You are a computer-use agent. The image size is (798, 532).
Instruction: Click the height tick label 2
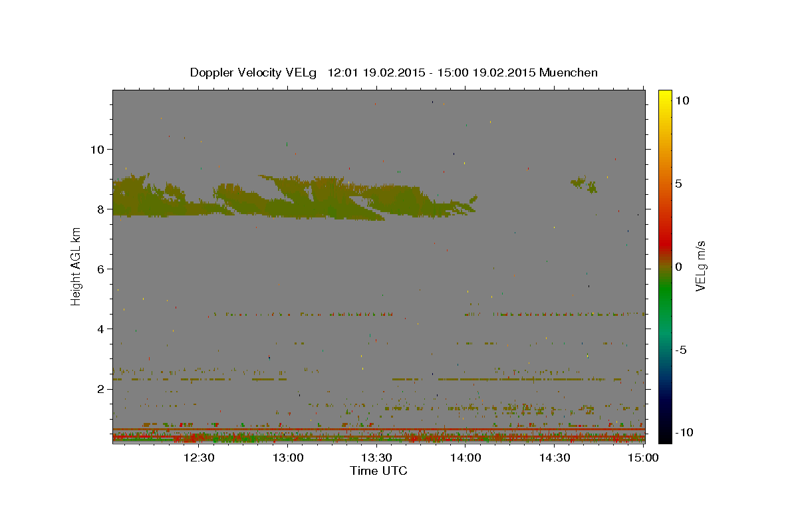pyautogui.click(x=100, y=388)
